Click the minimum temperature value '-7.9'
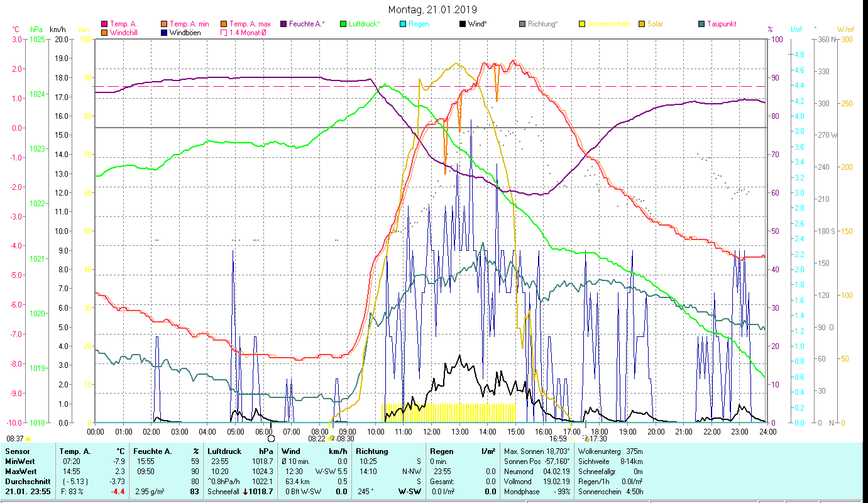 (118, 462)
